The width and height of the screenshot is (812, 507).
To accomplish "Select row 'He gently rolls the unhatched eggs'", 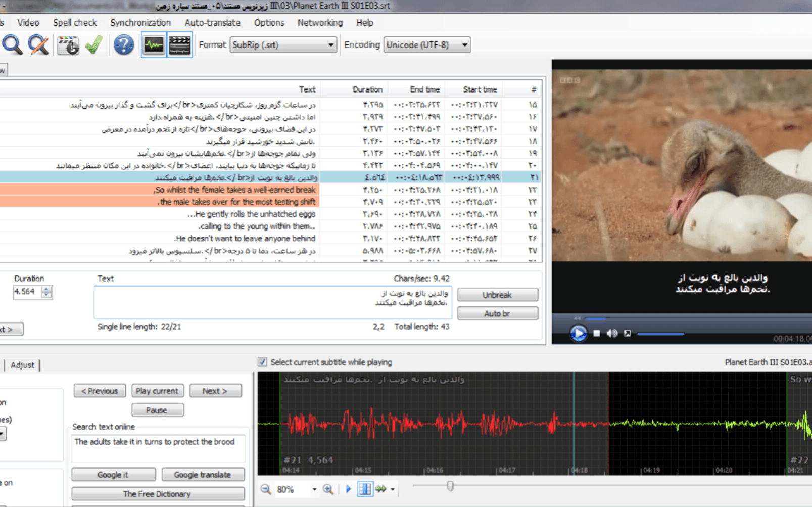I will click(270, 214).
